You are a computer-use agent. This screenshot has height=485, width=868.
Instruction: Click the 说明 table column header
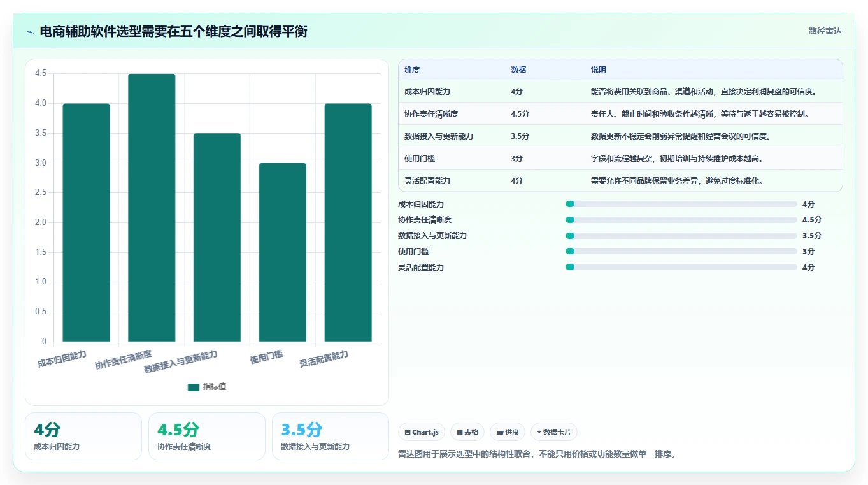(599, 70)
